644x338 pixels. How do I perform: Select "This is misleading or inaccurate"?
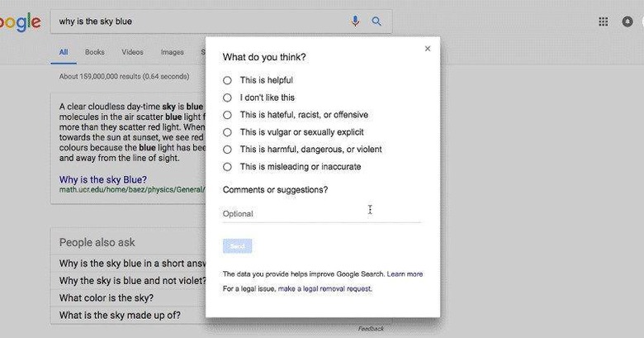[227, 167]
